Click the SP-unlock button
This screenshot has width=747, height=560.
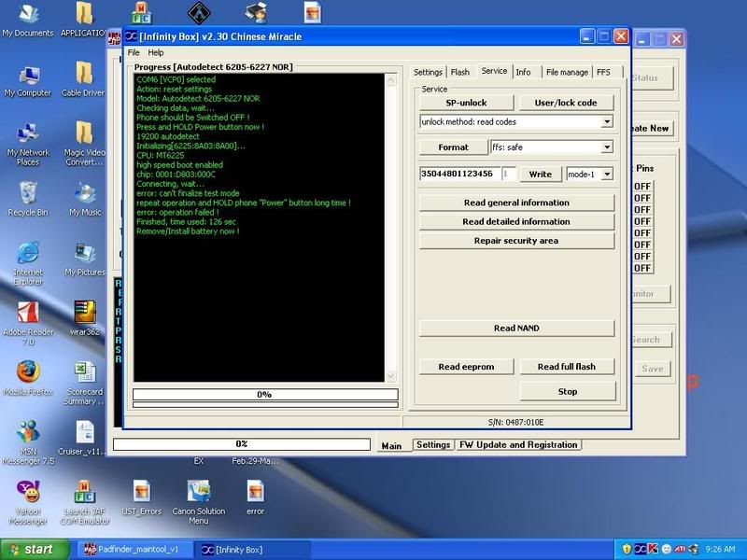466,103
